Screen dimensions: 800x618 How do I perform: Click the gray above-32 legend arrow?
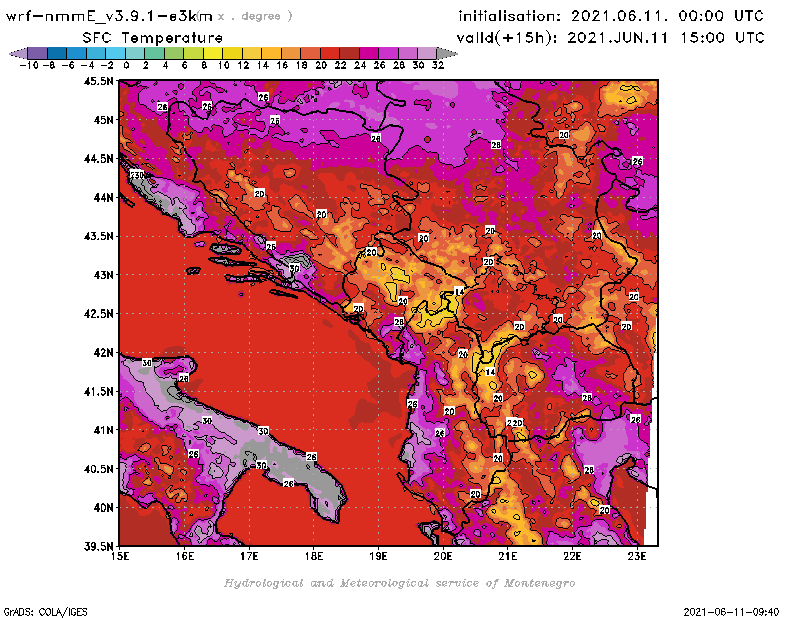point(447,53)
